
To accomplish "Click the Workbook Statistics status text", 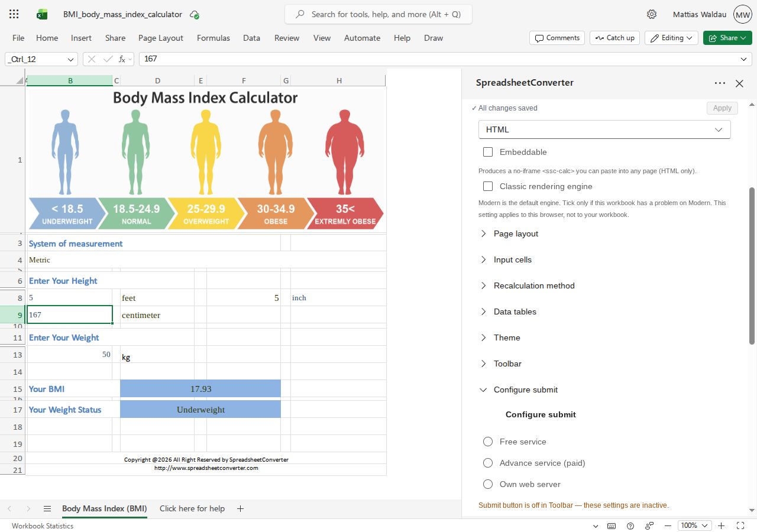I will [43, 525].
